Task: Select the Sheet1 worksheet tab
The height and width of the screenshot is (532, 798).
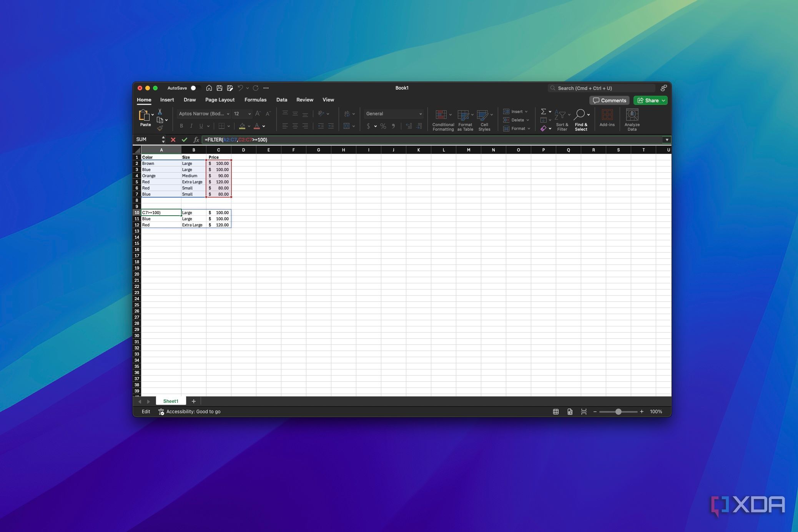Action: coord(171,401)
